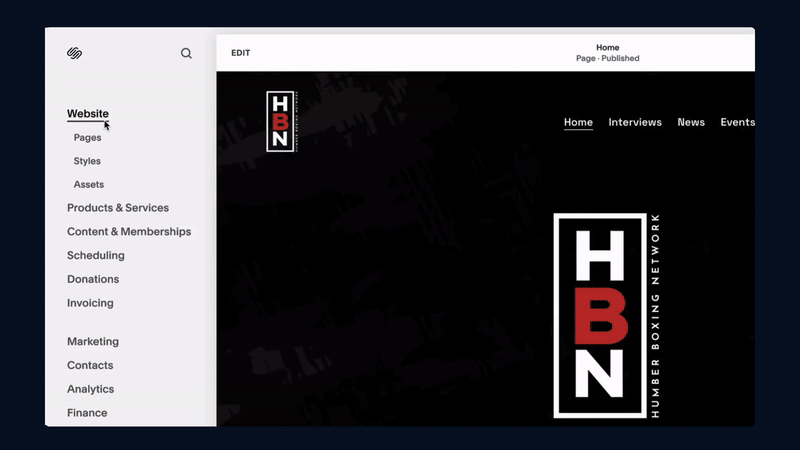The height and width of the screenshot is (450, 800).
Task: Open the Invoicing section
Action: tap(90, 303)
